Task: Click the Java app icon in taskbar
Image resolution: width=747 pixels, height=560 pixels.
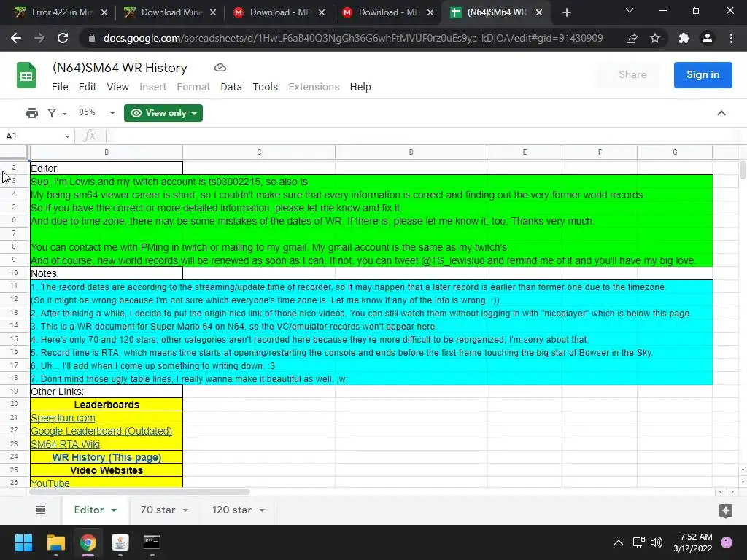Action: point(120,542)
